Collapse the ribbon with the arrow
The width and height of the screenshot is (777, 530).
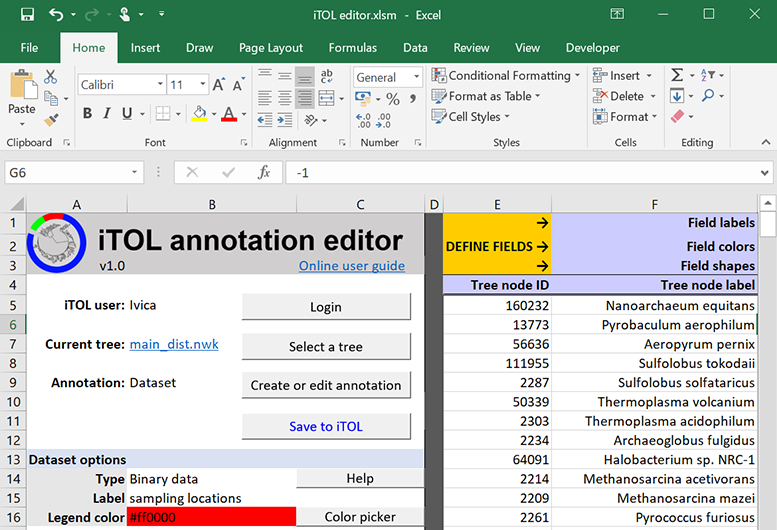pos(766,142)
